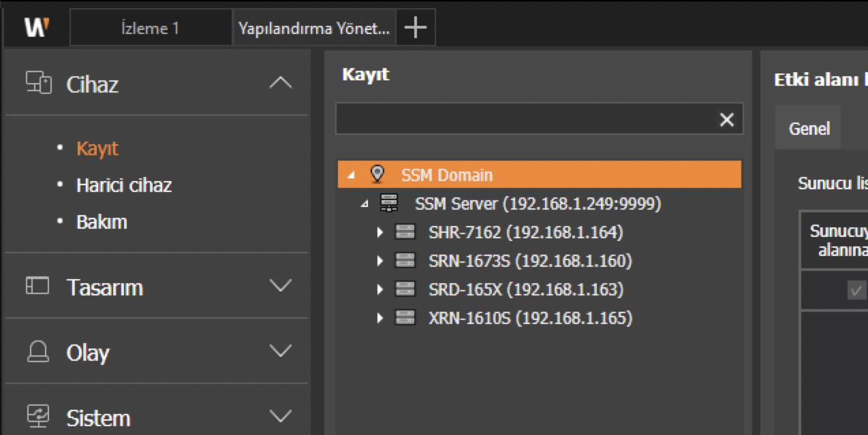Expand the Tasarım section chevron
Viewport: 868px width, 435px height.
281,286
